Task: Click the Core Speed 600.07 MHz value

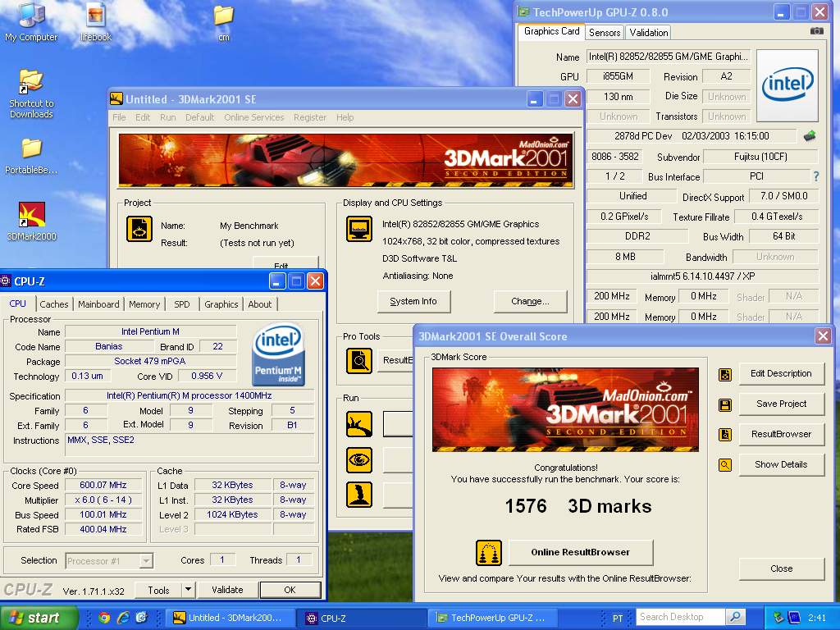Action: click(x=103, y=485)
